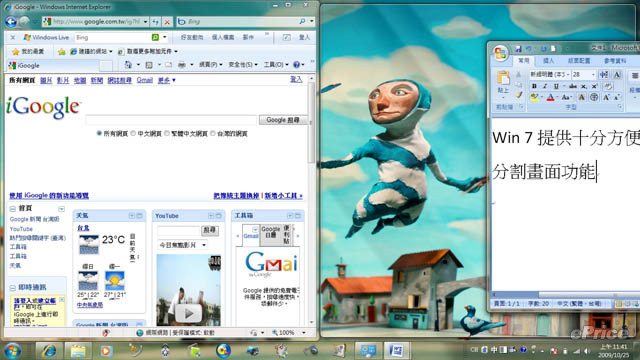The height and width of the screenshot is (360, 640).
Task: Open the font size 28 dropdown
Action: 593,75
